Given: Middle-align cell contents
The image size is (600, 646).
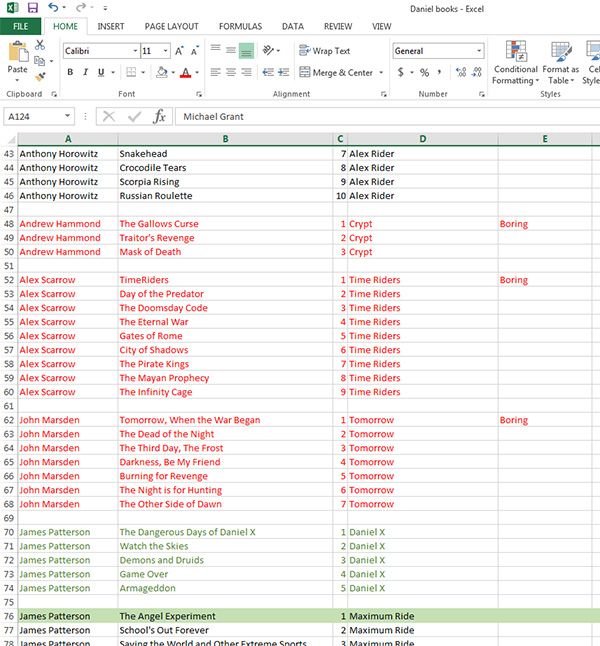Looking at the screenshot, I should pyautogui.click(x=231, y=50).
